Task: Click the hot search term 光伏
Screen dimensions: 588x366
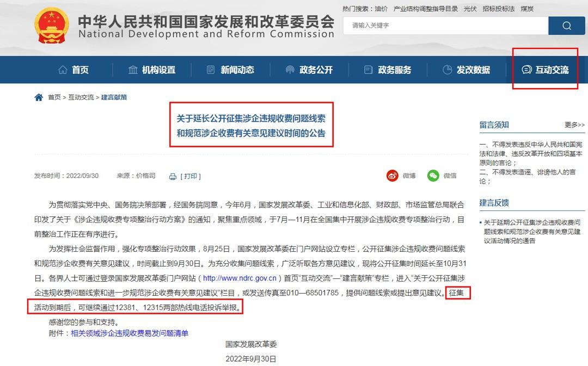Action: coord(470,9)
